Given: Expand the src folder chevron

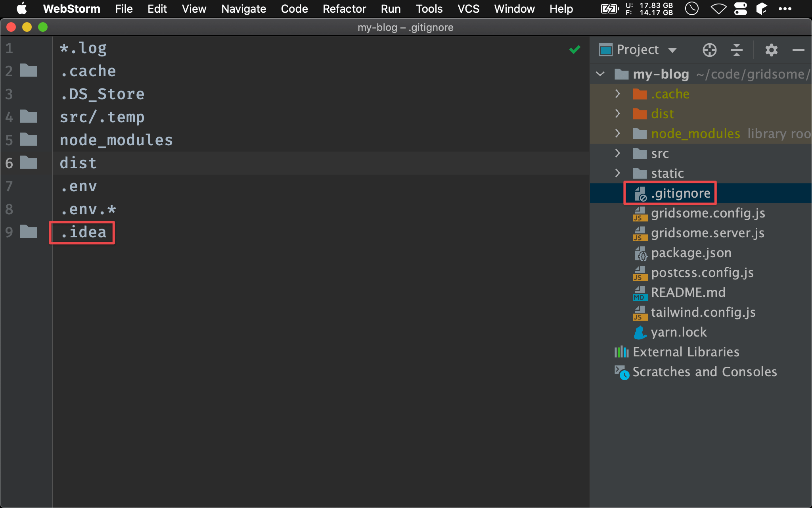Looking at the screenshot, I should 617,153.
